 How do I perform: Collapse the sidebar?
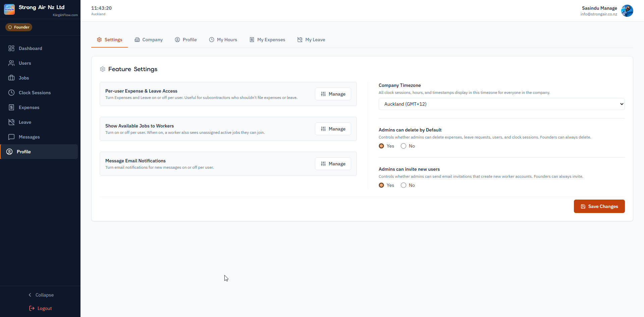[40, 295]
